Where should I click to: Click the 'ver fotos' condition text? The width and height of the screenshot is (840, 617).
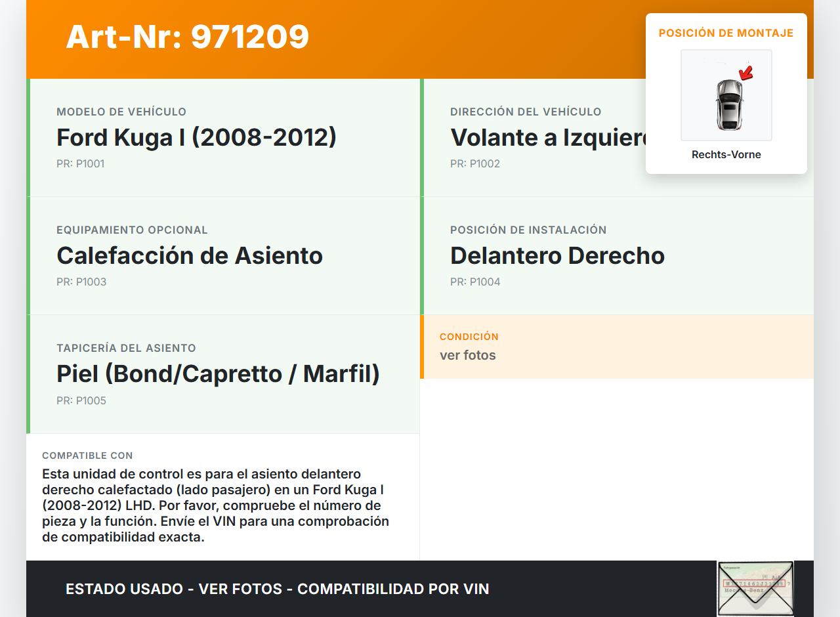click(468, 355)
